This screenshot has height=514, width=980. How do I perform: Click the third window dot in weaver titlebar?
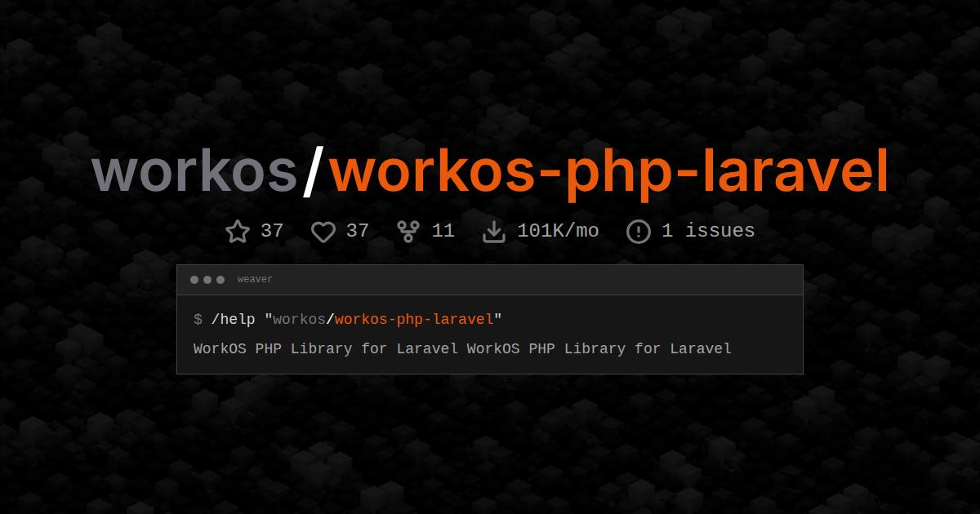220,280
